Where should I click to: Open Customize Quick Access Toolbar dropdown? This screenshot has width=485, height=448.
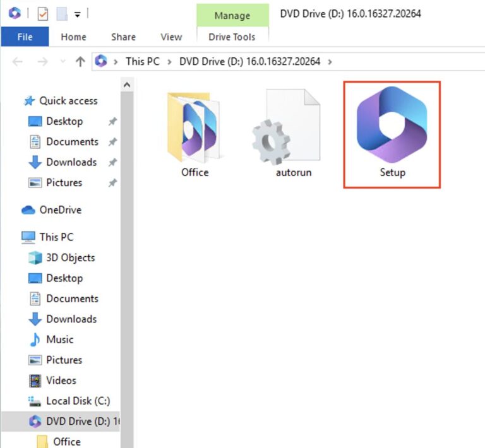(77, 15)
